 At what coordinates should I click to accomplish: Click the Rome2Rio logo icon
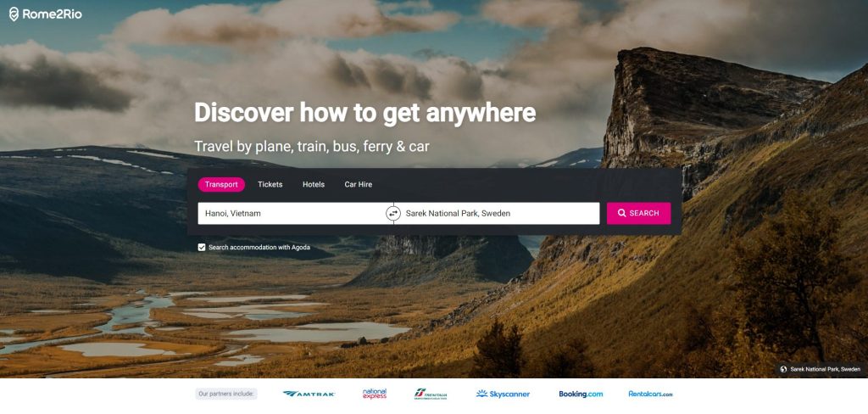(14, 14)
